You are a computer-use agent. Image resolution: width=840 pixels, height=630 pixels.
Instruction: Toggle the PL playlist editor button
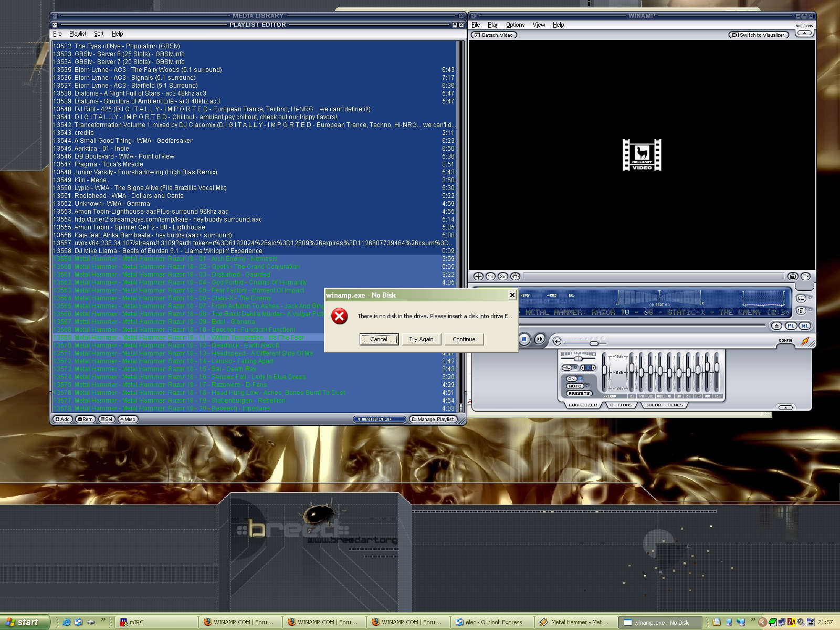point(791,326)
